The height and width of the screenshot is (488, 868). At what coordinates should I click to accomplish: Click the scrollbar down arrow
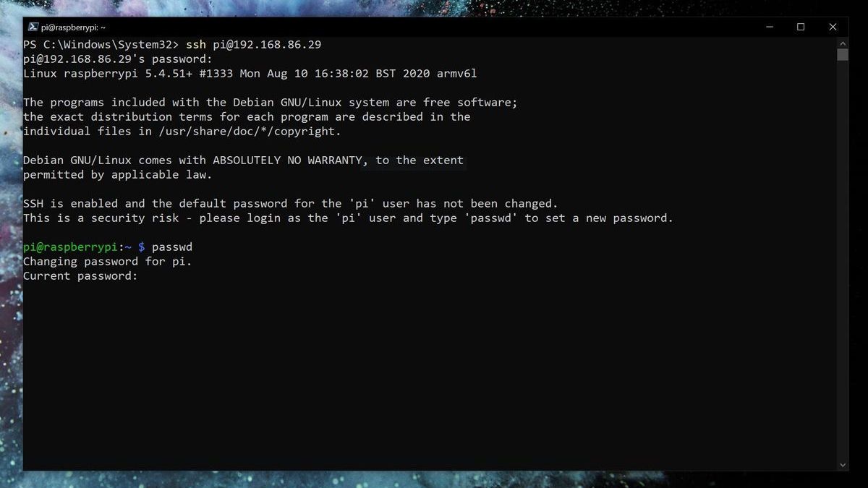click(842, 465)
